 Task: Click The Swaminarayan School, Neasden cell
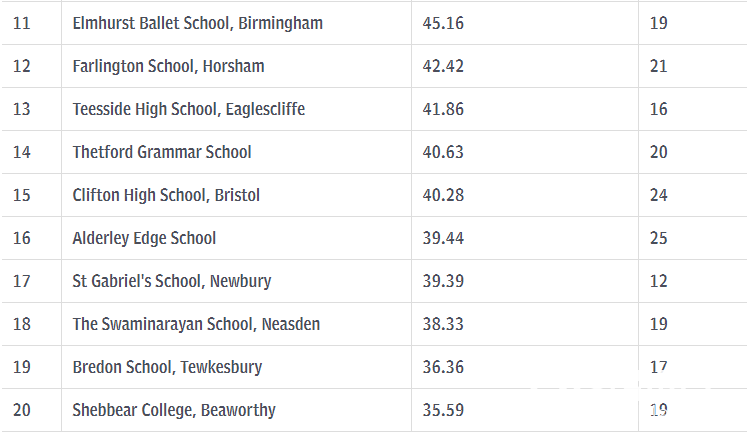196,324
